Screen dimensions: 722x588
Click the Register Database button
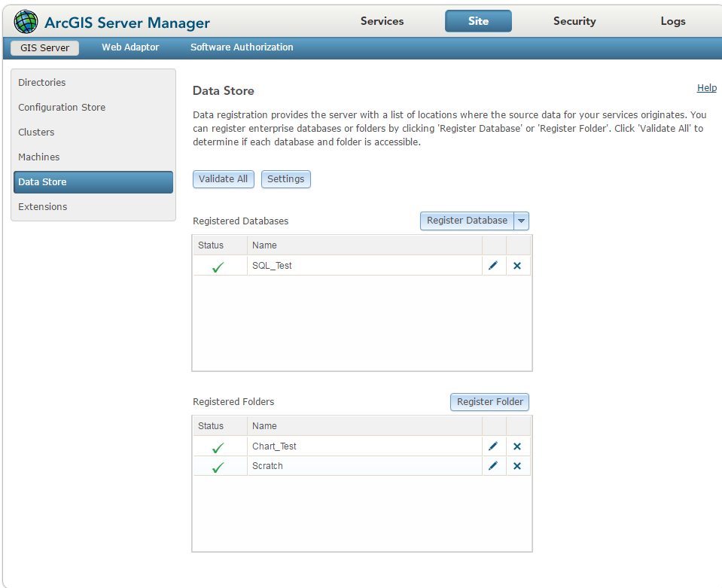(x=467, y=221)
